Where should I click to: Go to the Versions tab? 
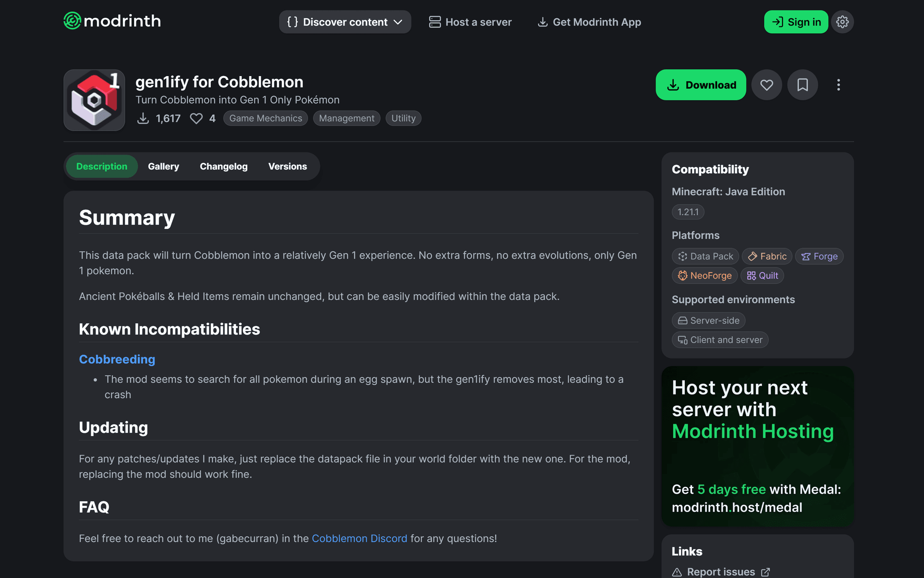(287, 166)
